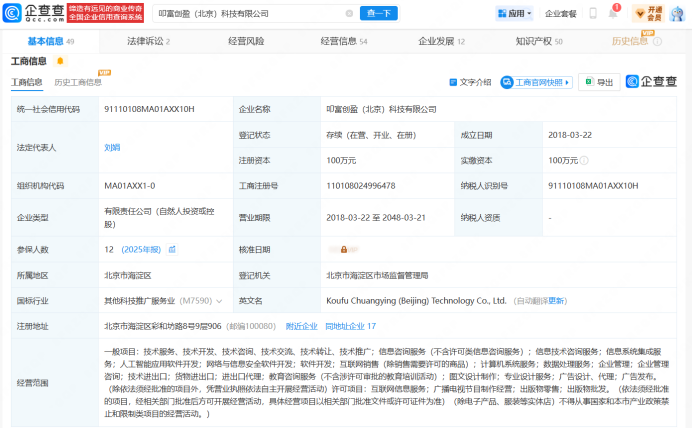Screen dimensions: 692x428
Task: Click the info icon beside 历史信息
Action: tap(657, 41)
